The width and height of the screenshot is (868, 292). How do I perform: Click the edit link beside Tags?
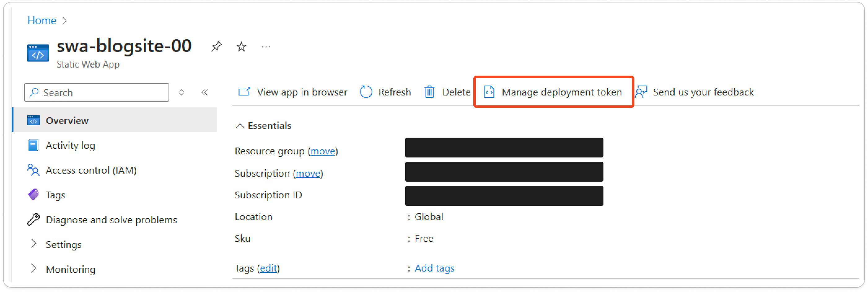pyautogui.click(x=269, y=268)
